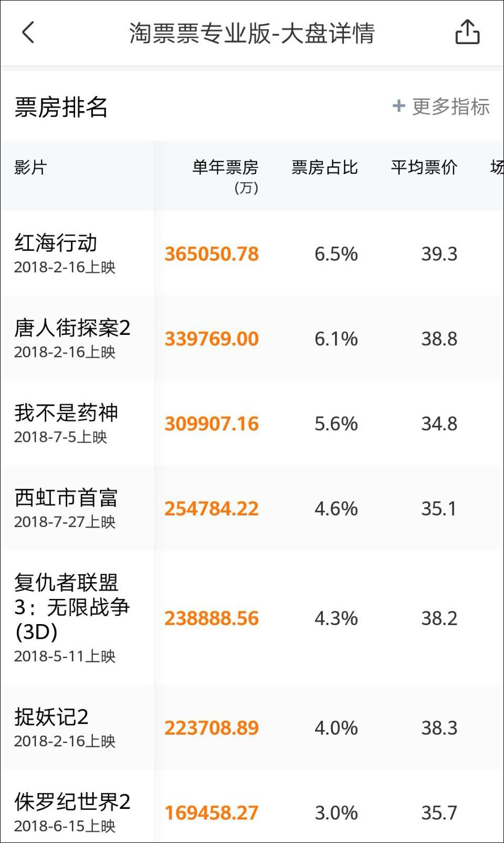This screenshot has width=504, height=843.
Task: Click box office figure 339769.00
Action: tap(212, 339)
